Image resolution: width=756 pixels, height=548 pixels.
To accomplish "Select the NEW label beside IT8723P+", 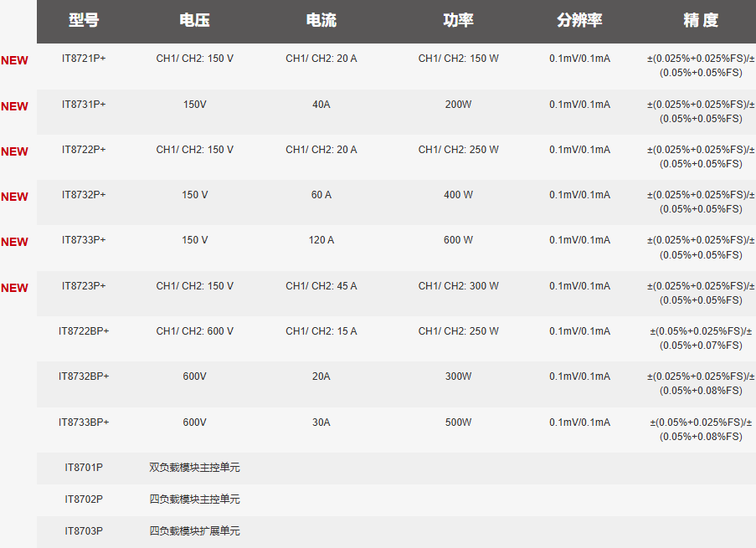I will [14, 288].
